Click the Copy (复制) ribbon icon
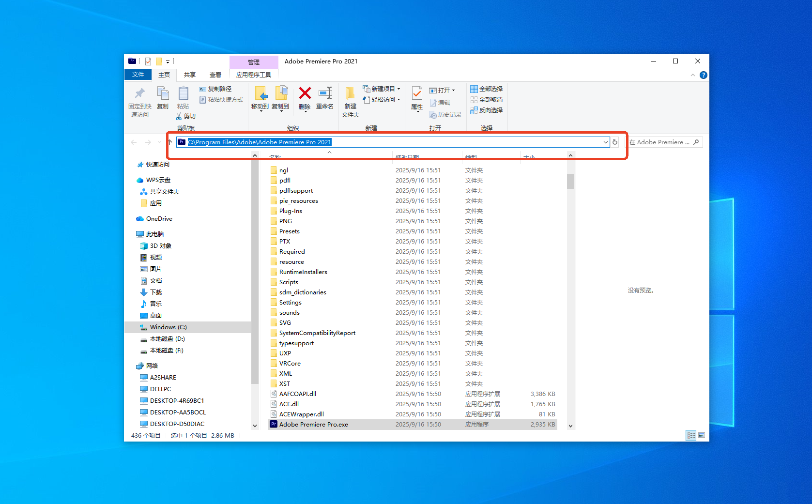The image size is (812, 504). [x=163, y=93]
